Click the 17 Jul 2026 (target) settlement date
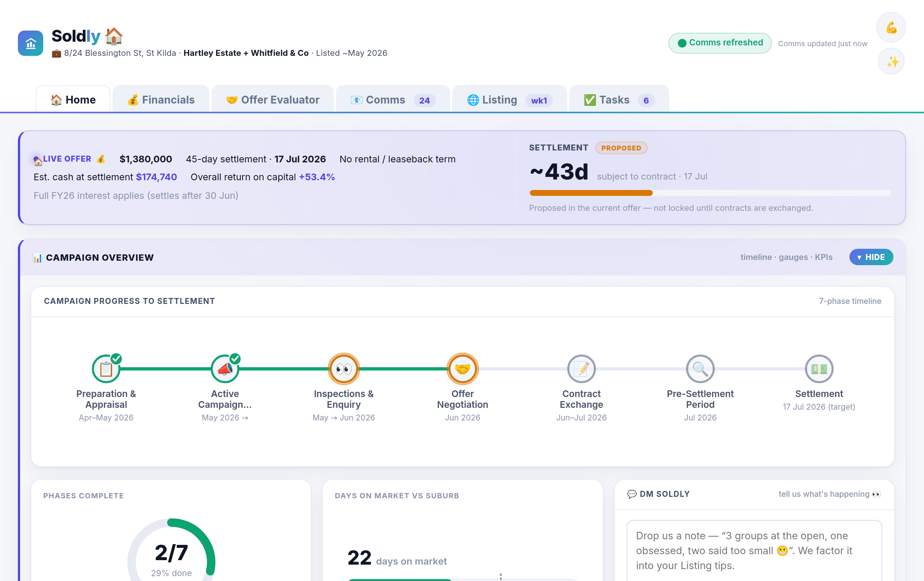The width and height of the screenshot is (924, 581). click(x=819, y=406)
